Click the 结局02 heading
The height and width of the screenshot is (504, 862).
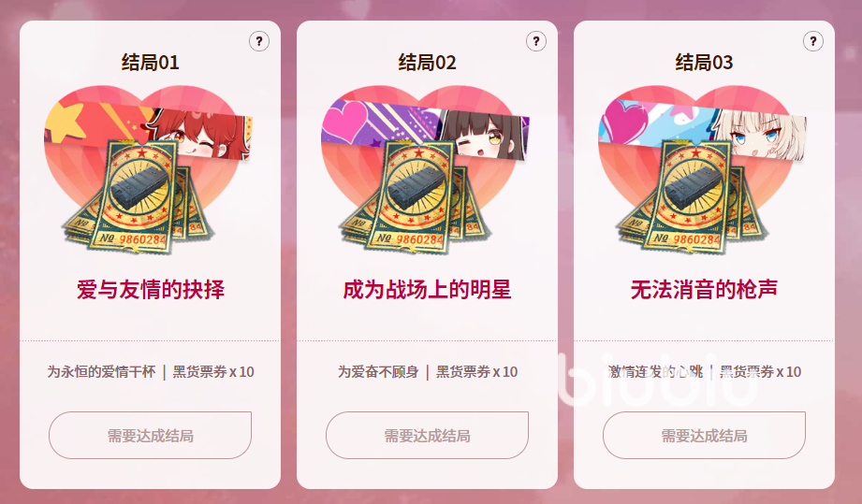[x=427, y=63]
